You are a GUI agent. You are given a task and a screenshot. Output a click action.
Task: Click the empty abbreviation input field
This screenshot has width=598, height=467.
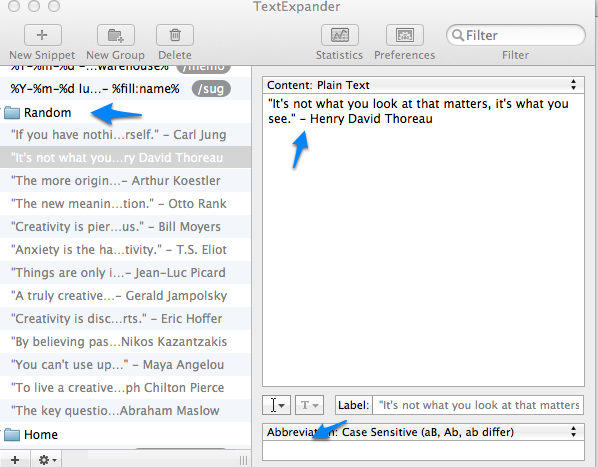click(423, 451)
